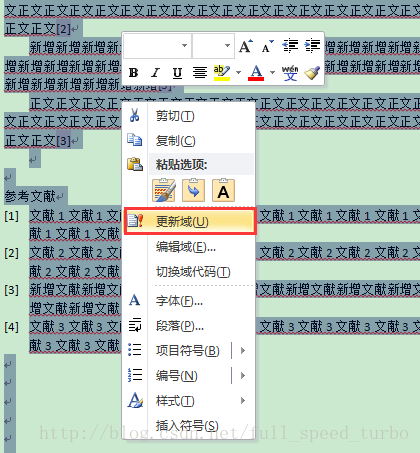Open 样式(T) styles entry
420x453 pixels.
pos(175,401)
